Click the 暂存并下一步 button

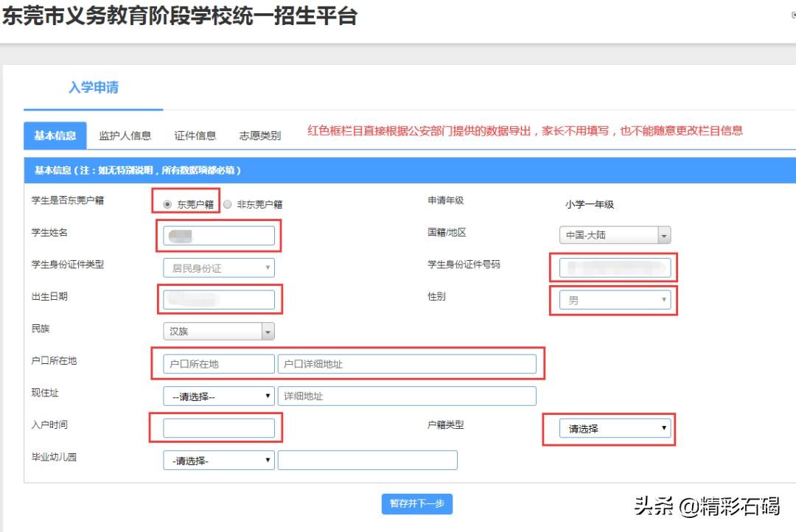pos(416,504)
